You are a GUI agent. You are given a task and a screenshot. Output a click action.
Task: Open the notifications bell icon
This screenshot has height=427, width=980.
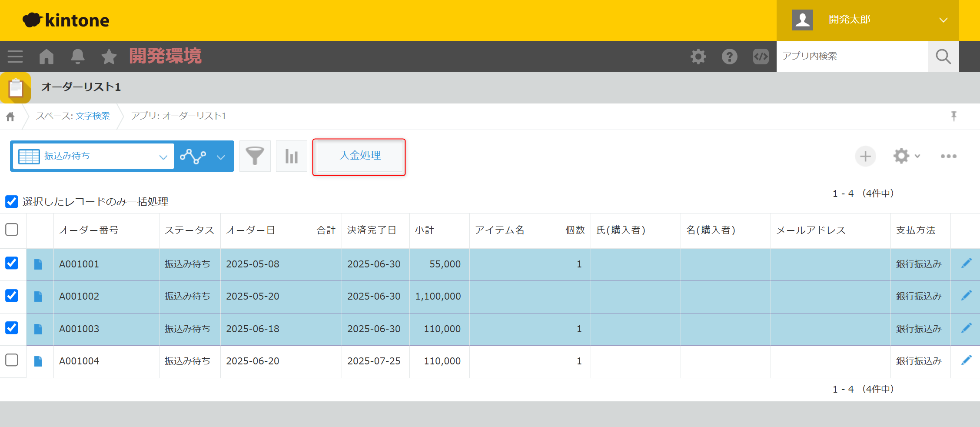(78, 57)
